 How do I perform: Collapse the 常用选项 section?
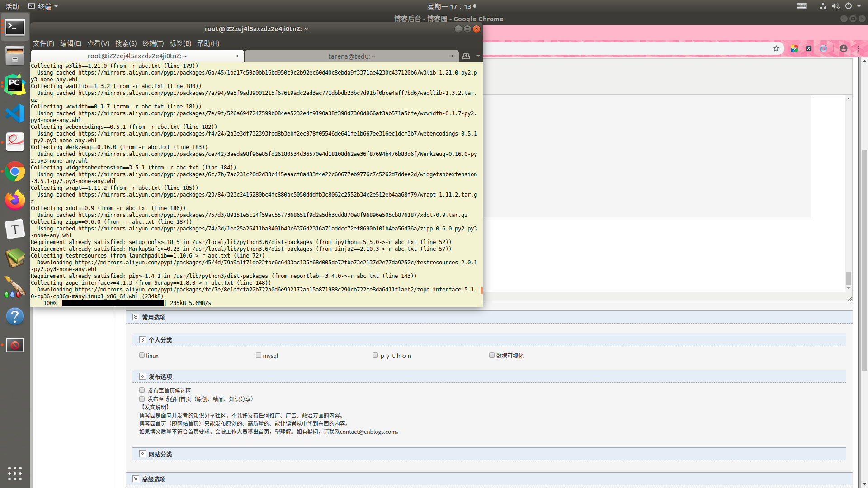tap(136, 317)
